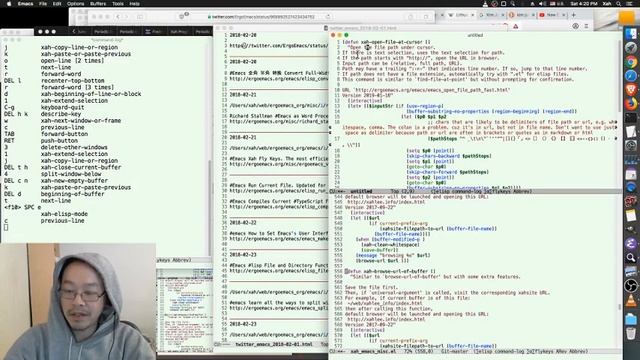
Task: Open the Options menu
Action: pyautogui.click(x=76, y=4)
